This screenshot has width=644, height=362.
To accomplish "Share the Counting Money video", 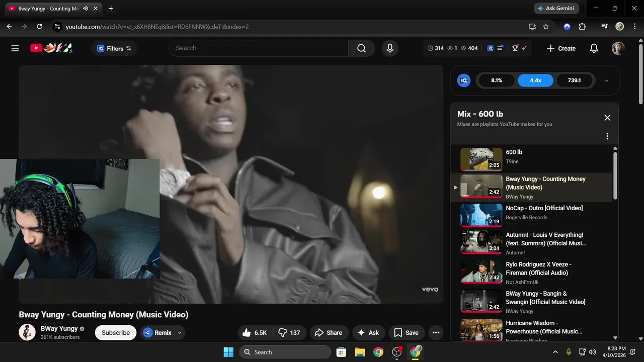I will click(x=329, y=333).
